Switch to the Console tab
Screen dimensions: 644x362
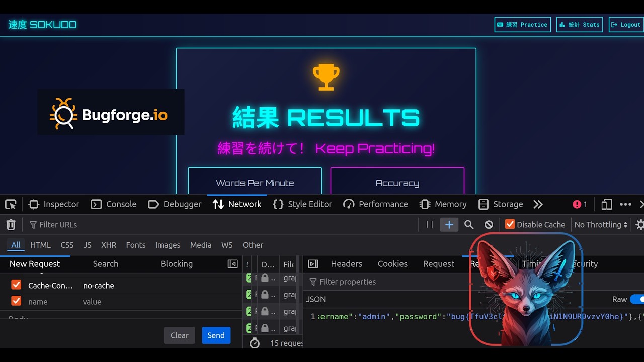point(114,204)
